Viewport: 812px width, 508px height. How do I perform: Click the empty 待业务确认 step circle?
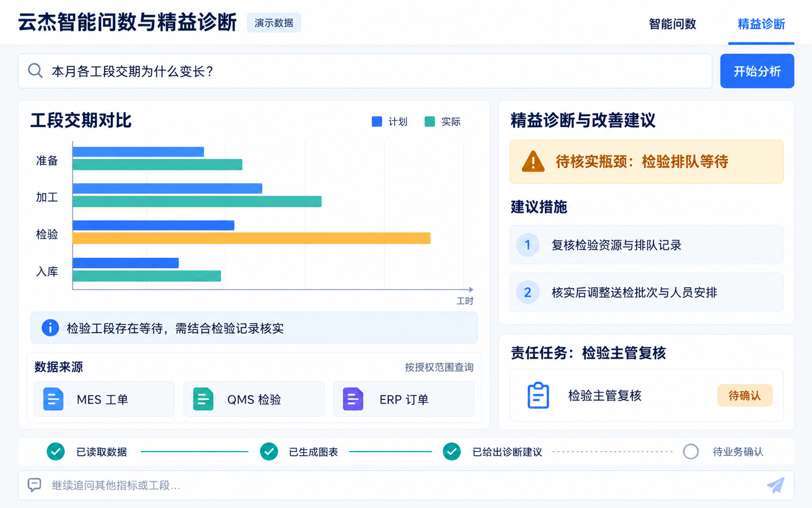point(691,452)
